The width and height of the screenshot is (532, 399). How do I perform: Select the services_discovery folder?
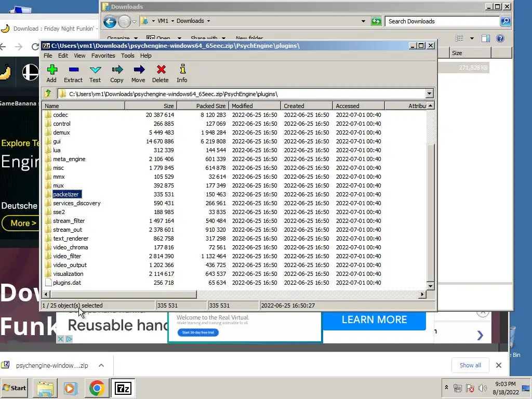tap(77, 203)
